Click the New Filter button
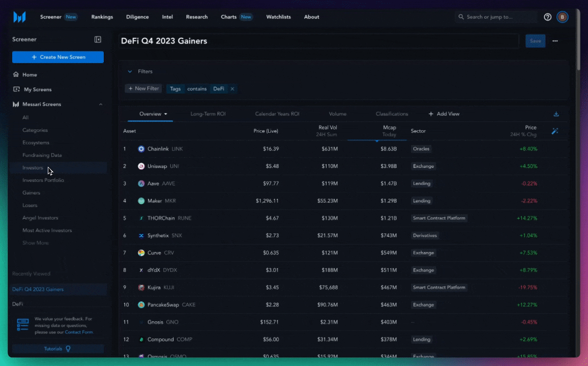This screenshot has width=588, height=366. tap(143, 88)
